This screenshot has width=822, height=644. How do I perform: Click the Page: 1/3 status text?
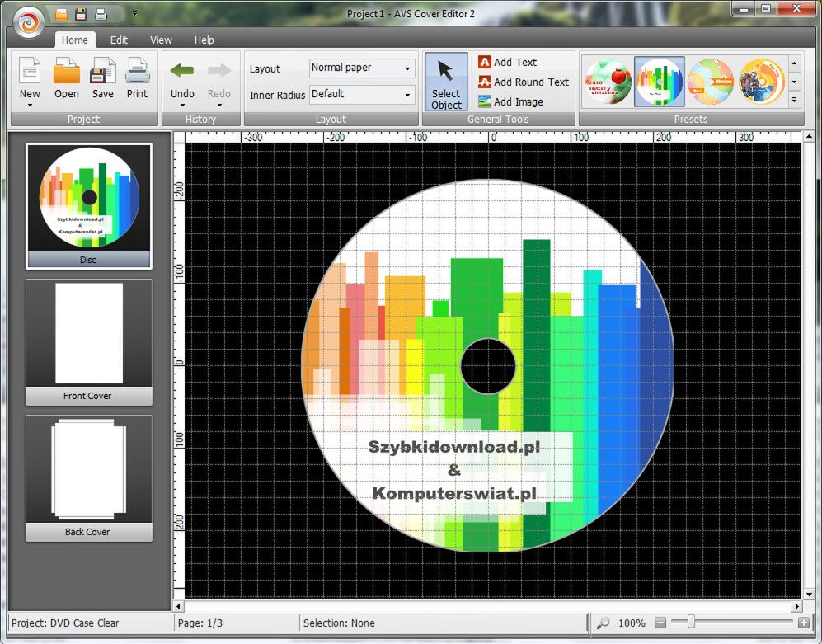tap(200, 623)
